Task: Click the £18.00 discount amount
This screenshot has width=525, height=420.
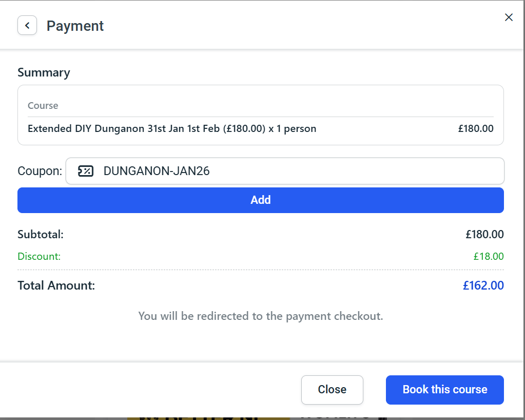Action: point(488,256)
